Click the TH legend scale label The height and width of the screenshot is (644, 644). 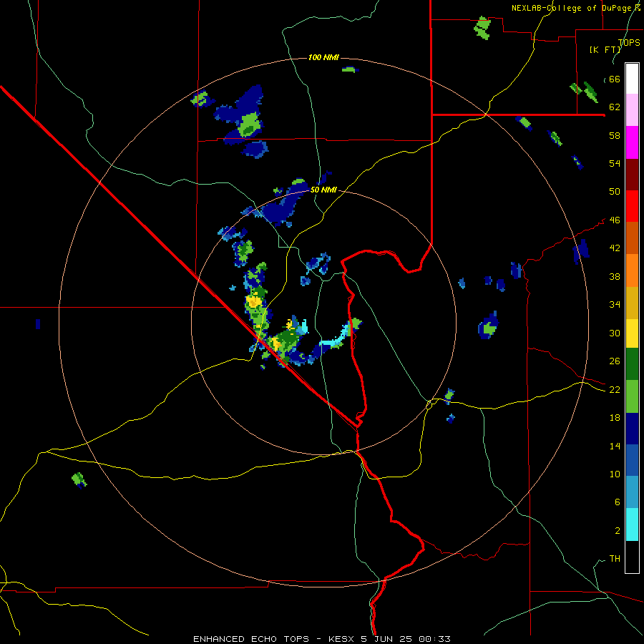tap(615, 559)
